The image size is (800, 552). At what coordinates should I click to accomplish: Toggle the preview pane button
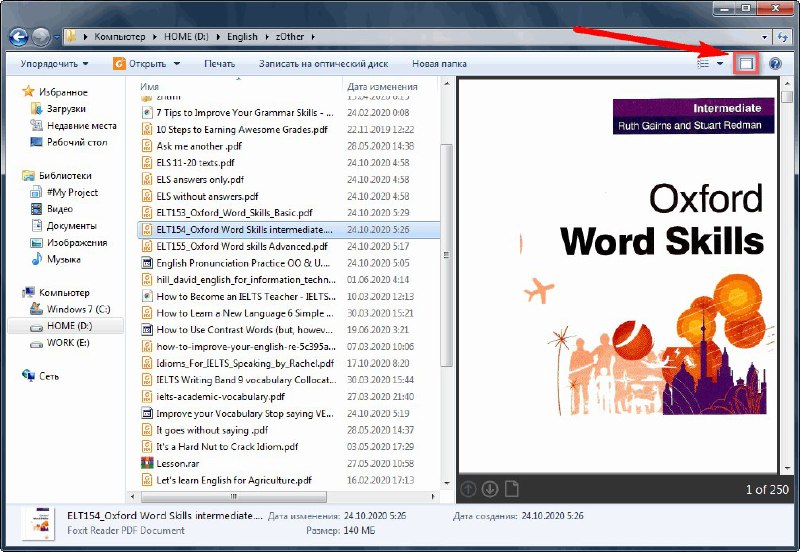tap(746, 64)
